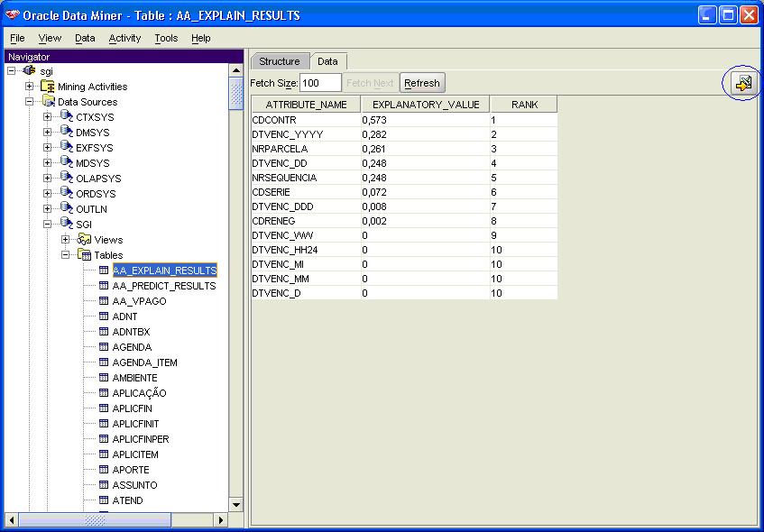The width and height of the screenshot is (764, 532).
Task: Click the Data Sources icon in Navigator
Action: pos(48,102)
